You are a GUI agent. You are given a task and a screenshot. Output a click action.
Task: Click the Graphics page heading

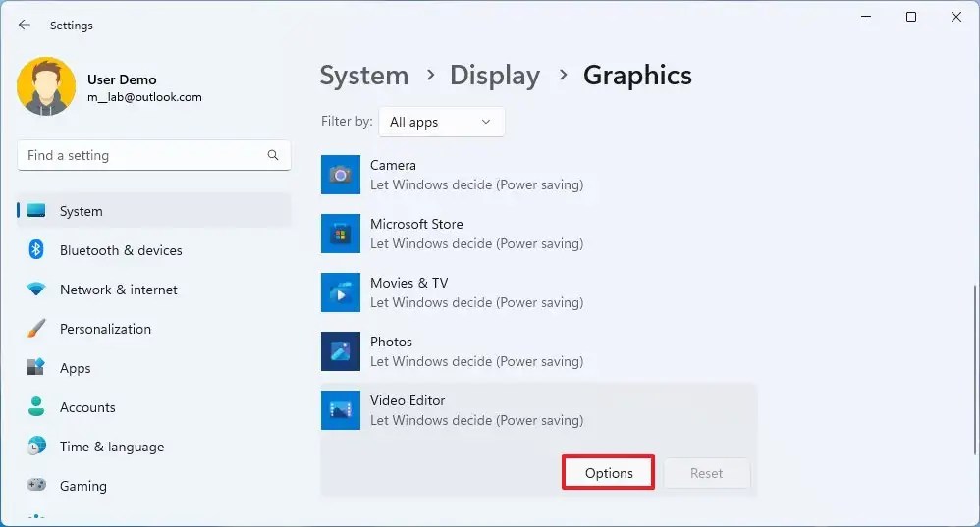[637, 76]
